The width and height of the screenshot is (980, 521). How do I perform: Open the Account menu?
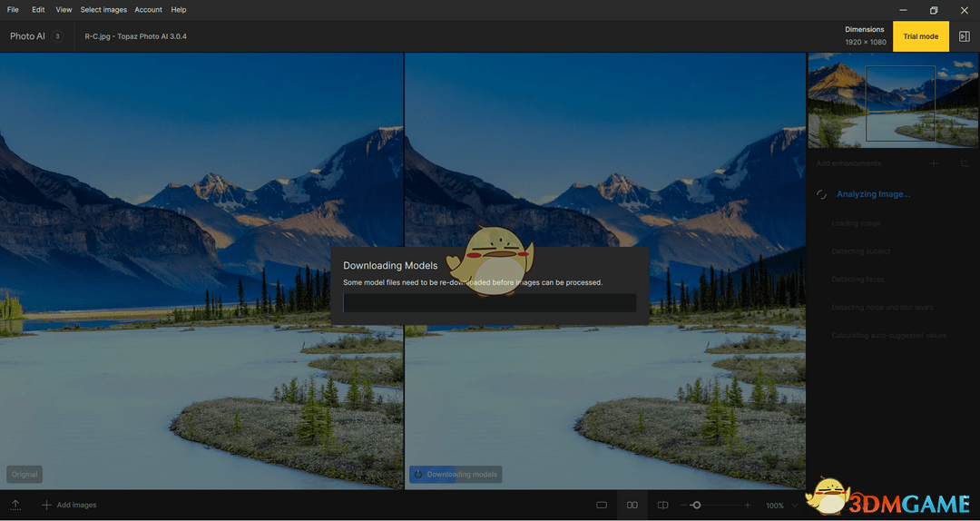[148, 9]
